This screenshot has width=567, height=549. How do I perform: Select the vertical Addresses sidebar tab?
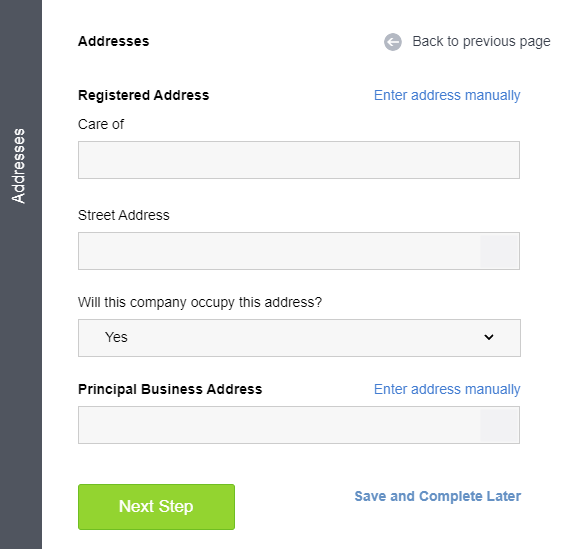(x=18, y=166)
